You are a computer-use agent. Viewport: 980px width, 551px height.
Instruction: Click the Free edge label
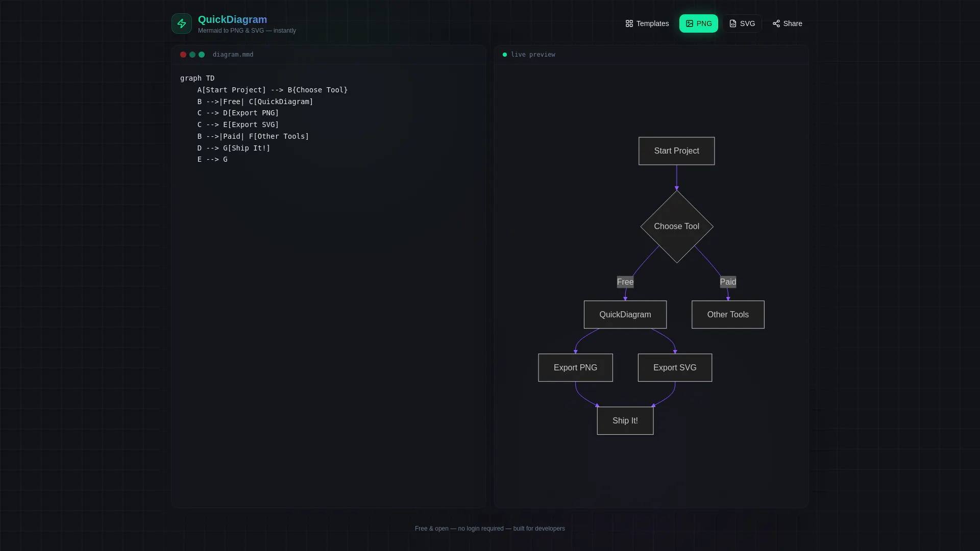[x=625, y=282]
